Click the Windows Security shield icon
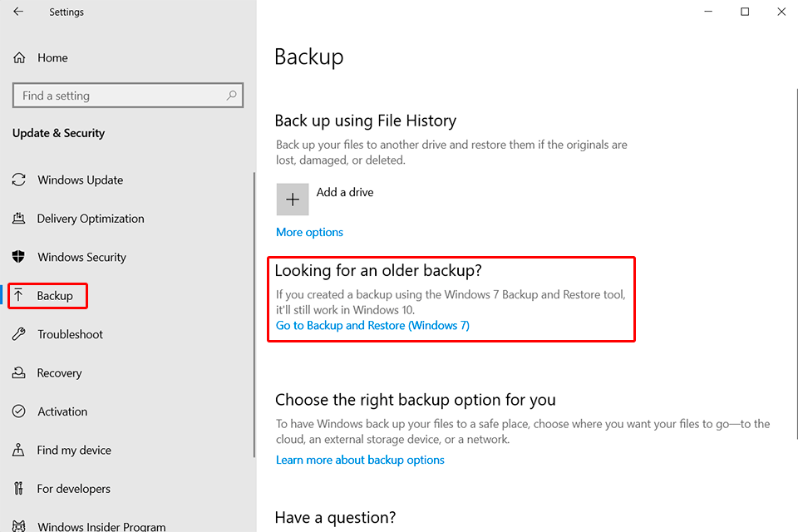 click(x=18, y=257)
